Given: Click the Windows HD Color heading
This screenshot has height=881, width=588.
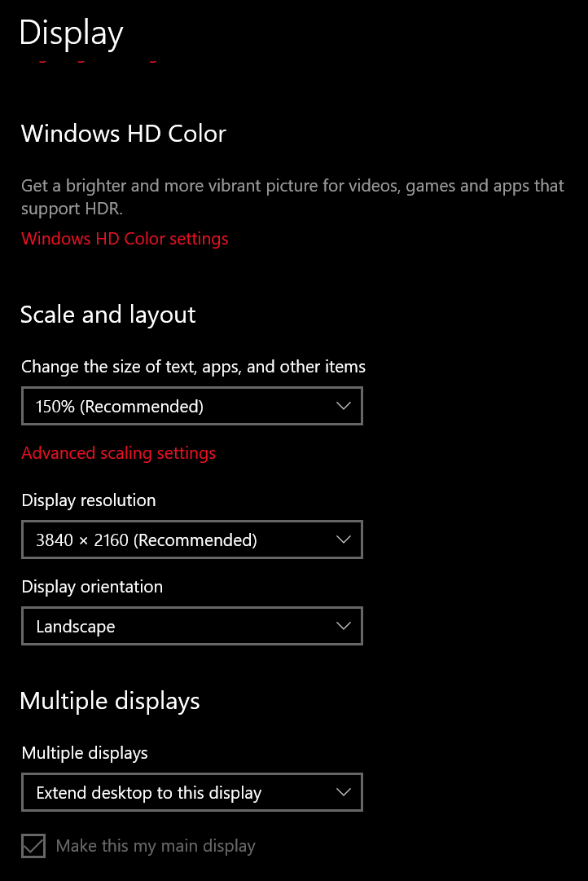Looking at the screenshot, I should point(124,134).
